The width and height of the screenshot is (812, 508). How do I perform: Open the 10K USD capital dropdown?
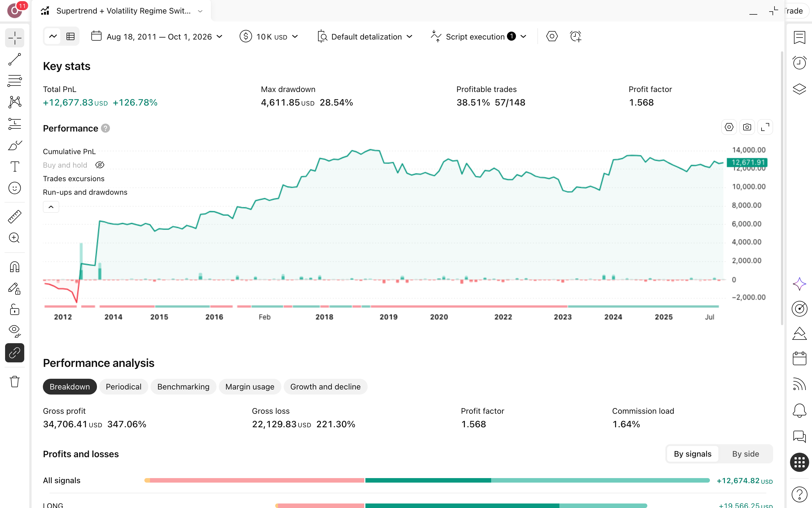coord(269,37)
